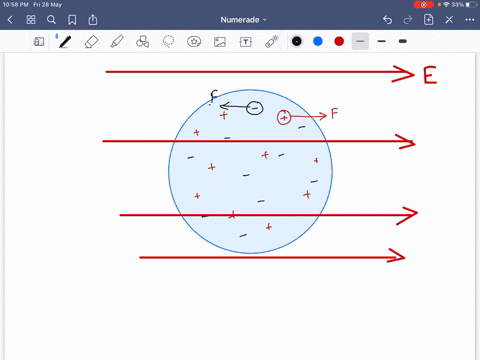
Task: Open the Elements sticker tool
Action: (194, 42)
